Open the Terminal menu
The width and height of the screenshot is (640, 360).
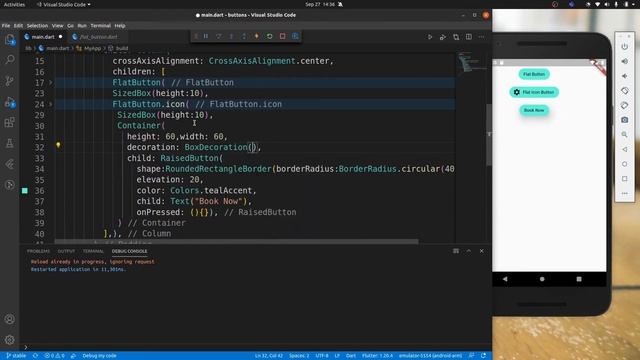point(101,26)
